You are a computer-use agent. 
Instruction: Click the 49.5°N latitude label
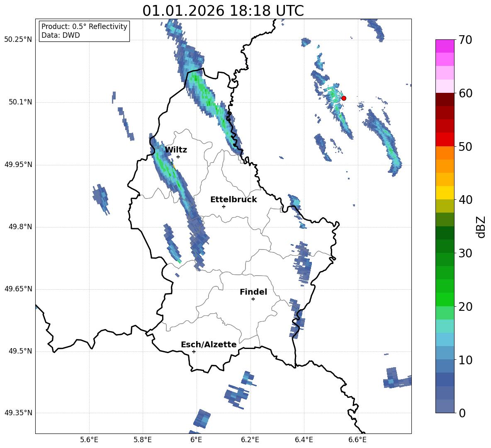pos(20,351)
